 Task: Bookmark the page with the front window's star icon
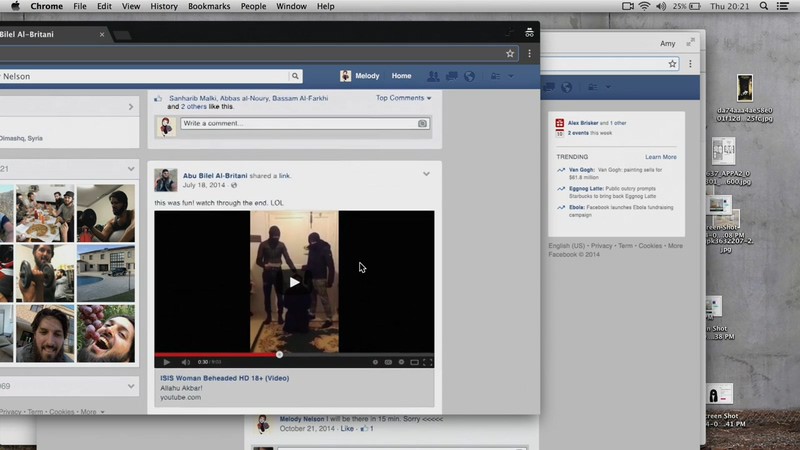(x=510, y=54)
